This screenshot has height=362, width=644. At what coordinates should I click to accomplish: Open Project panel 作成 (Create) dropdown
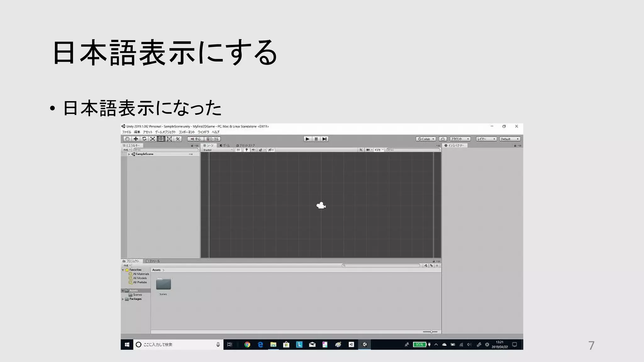[127, 266]
